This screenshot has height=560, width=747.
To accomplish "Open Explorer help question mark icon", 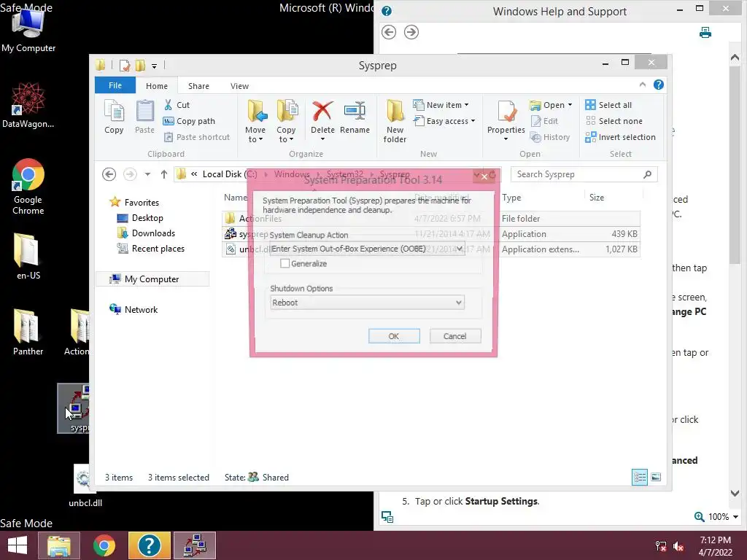I will click(659, 85).
